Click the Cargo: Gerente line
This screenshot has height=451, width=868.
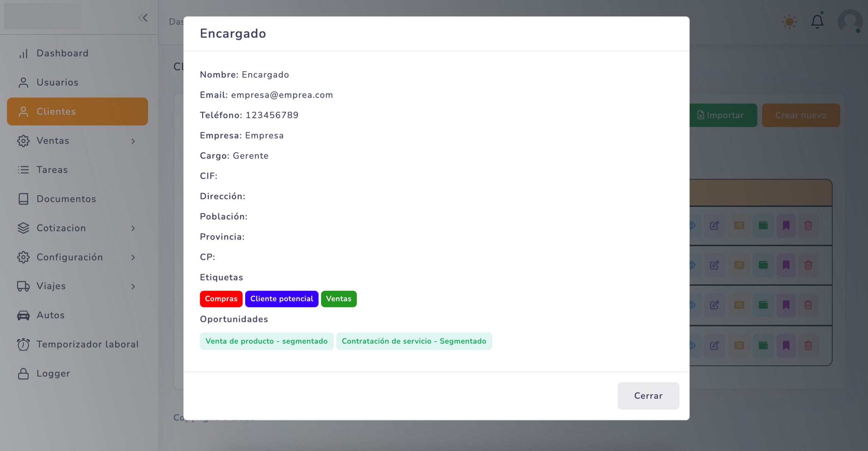point(234,156)
